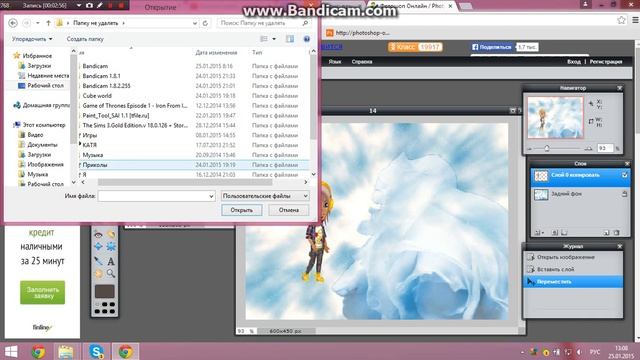Click the Navigator zoom percentage field
640x360 pixels.
(x=605, y=148)
